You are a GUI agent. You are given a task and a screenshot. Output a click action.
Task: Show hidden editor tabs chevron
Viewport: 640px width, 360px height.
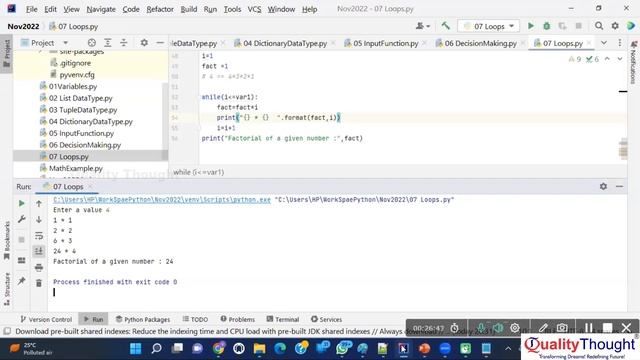(604, 43)
